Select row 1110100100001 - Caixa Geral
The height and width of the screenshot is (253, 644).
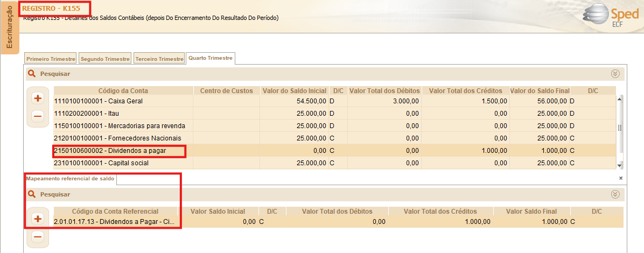tap(335, 101)
